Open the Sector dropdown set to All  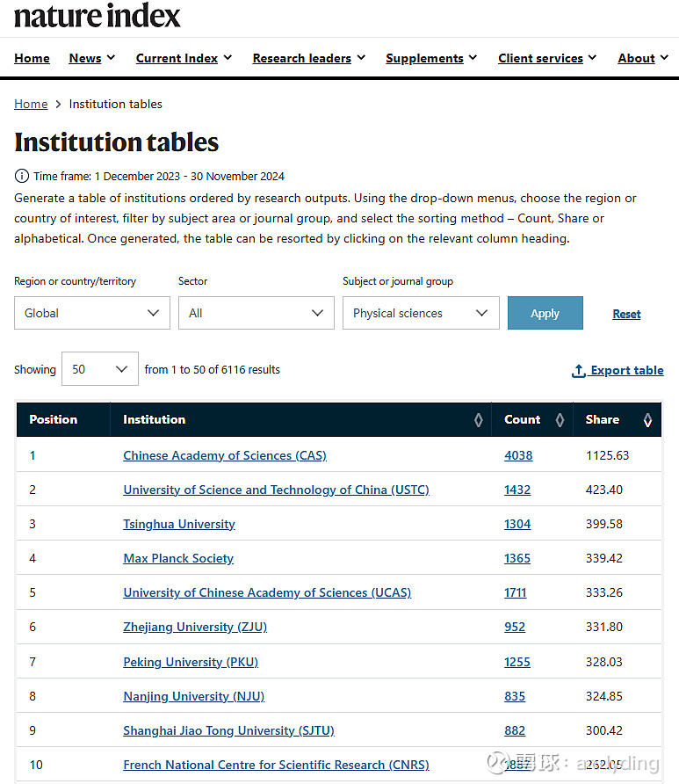(x=256, y=313)
